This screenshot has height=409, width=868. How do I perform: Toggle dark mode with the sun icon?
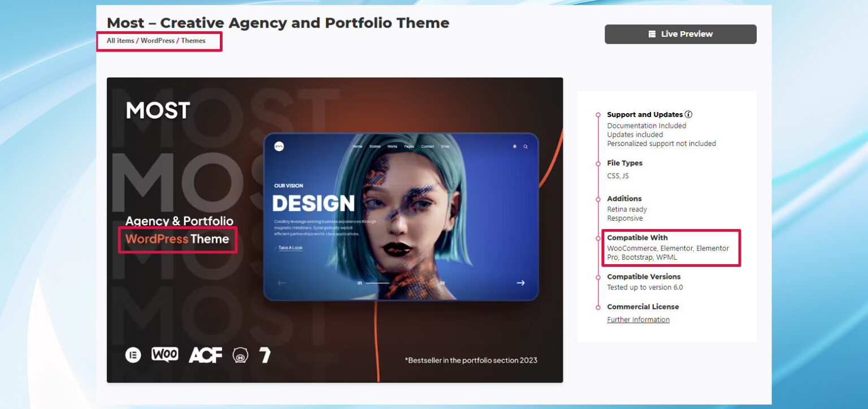pos(514,146)
